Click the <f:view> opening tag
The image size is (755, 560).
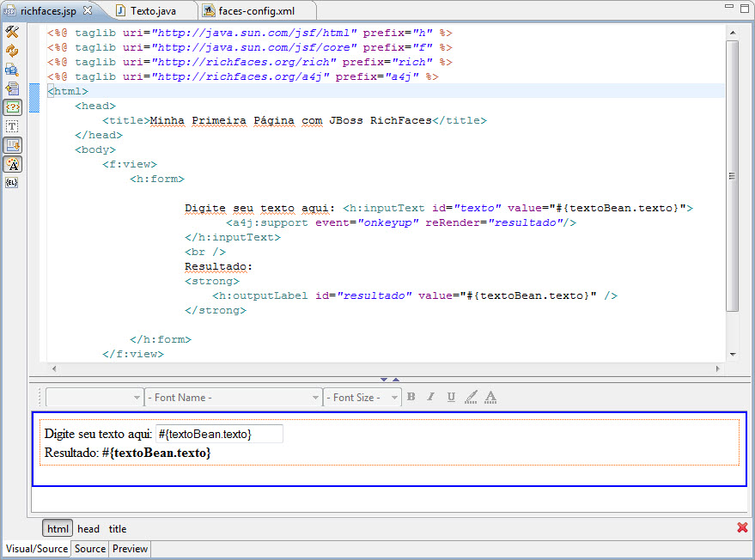coord(130,164)
